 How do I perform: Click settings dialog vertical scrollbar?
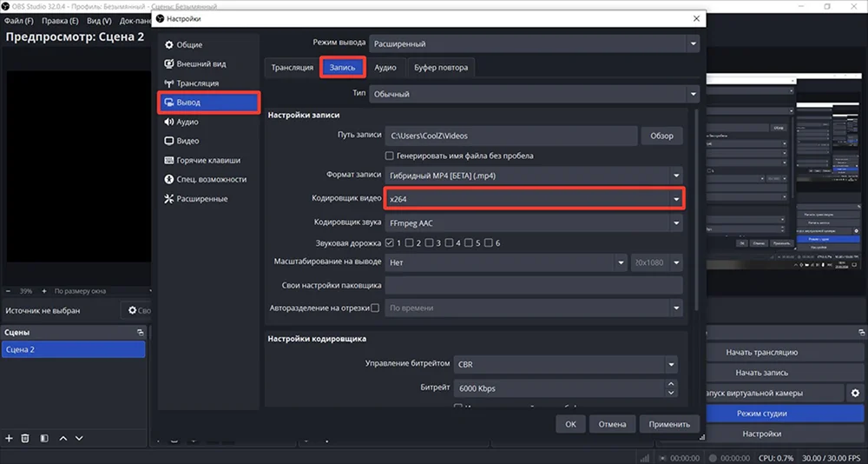click(696, 210)
